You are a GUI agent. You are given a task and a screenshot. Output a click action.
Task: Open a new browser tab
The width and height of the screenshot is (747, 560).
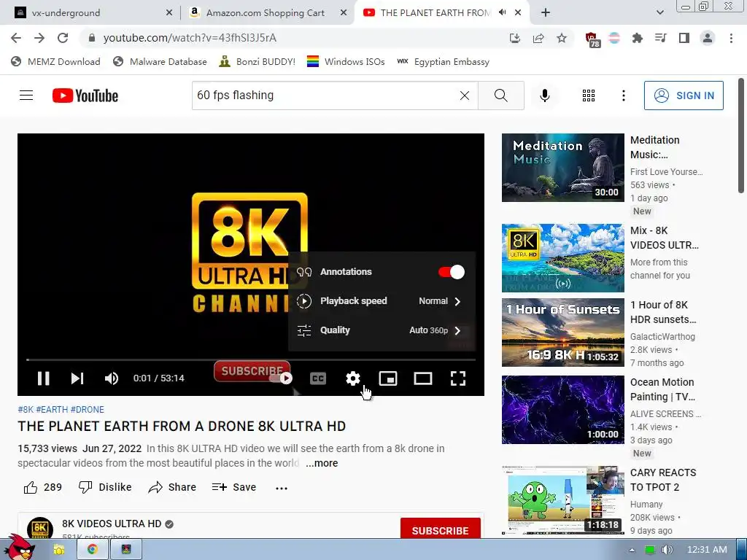click(x=546, y=13)
